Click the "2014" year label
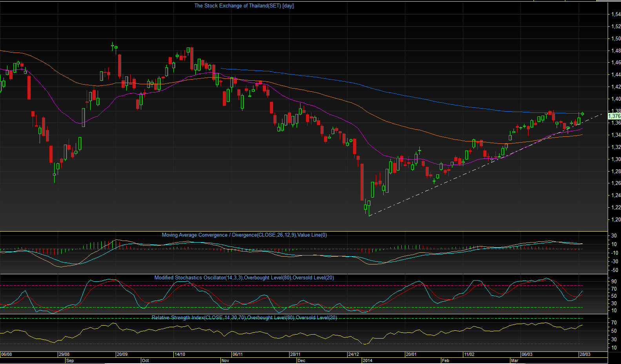The image size is (621, 364). point(368,360)
